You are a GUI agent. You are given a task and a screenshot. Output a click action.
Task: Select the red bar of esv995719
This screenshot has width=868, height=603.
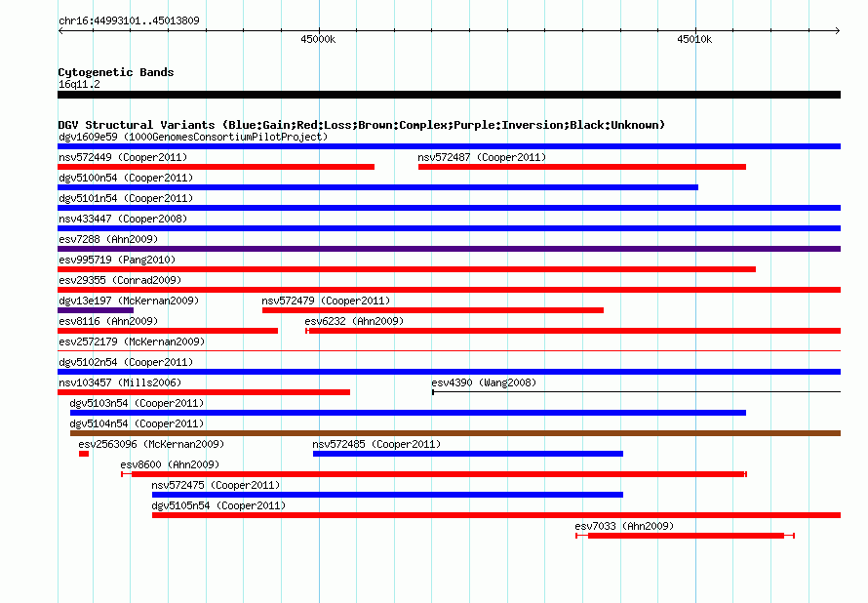click(407, 269)
